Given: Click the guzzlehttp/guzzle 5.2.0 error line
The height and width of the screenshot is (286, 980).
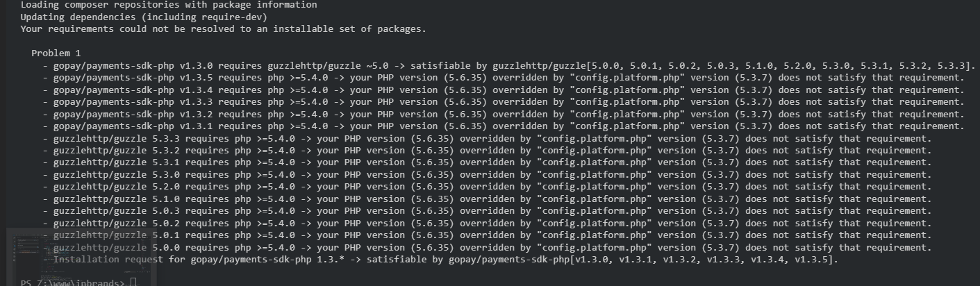Looking at the screenshot, I should point(487,187).
